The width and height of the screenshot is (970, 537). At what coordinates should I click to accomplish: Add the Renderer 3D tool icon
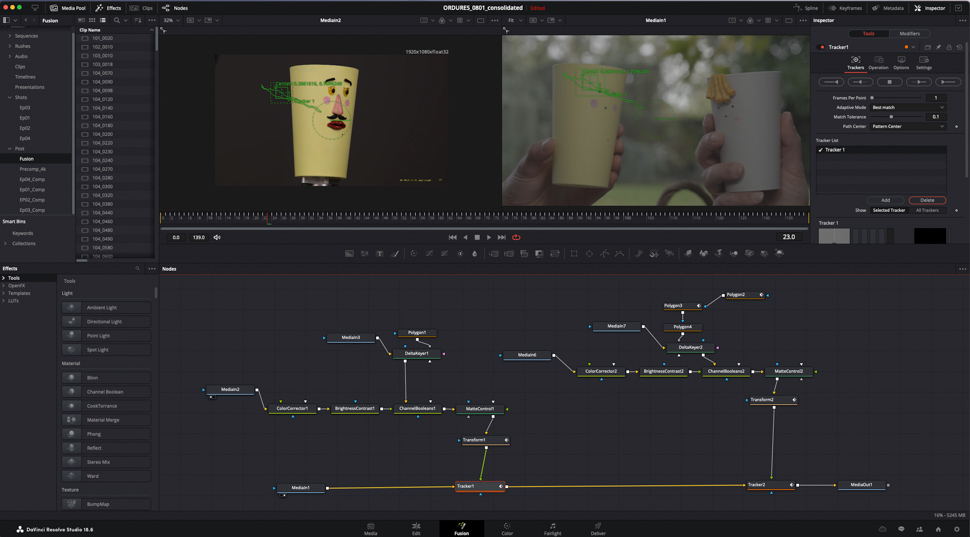tap(779, 254)
